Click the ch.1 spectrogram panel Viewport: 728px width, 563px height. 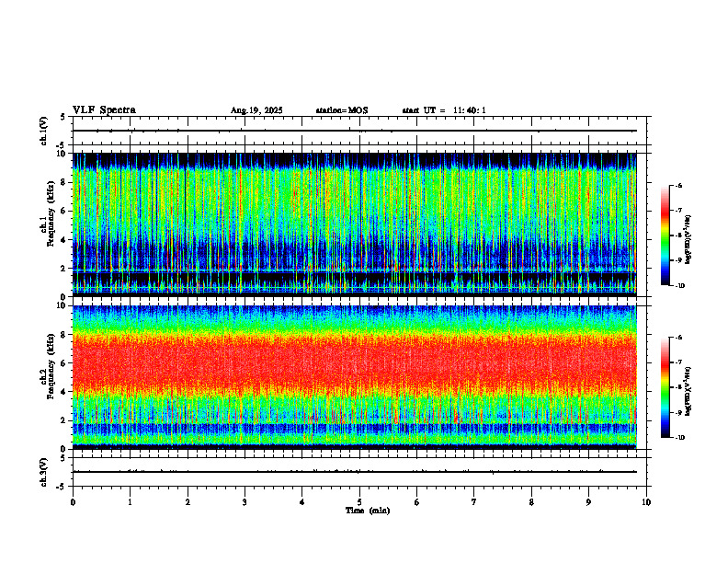coord(355,224)
